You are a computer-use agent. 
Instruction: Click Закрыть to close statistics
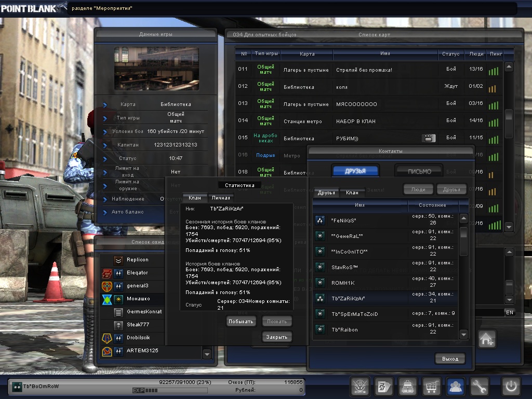(277, 337)
